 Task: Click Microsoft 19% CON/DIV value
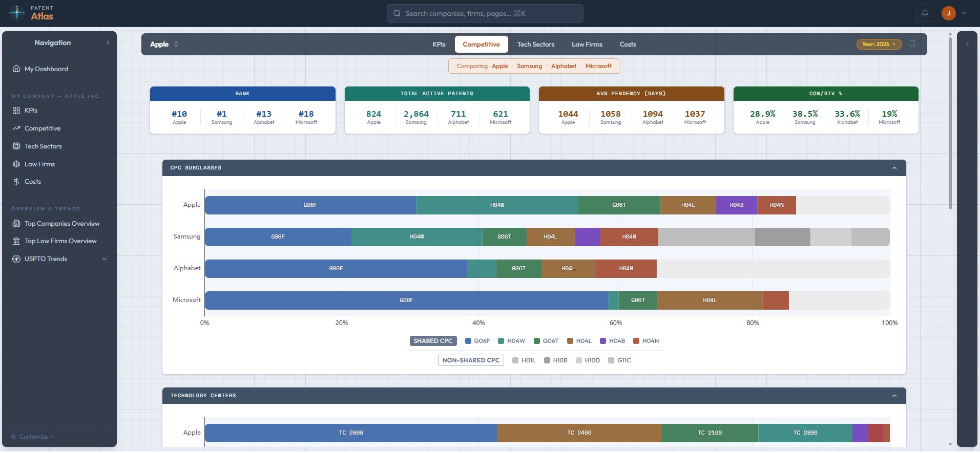[889, 114]
